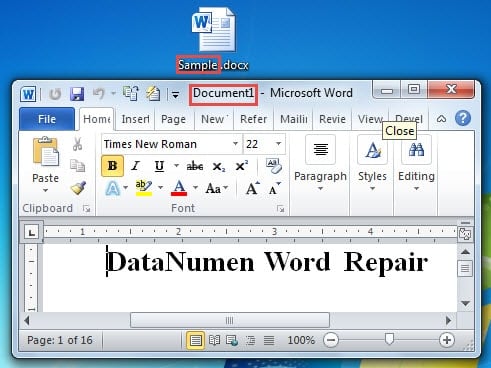491x368 pixels.
Task: Select Draft view button
Action: tap(269, 340)
